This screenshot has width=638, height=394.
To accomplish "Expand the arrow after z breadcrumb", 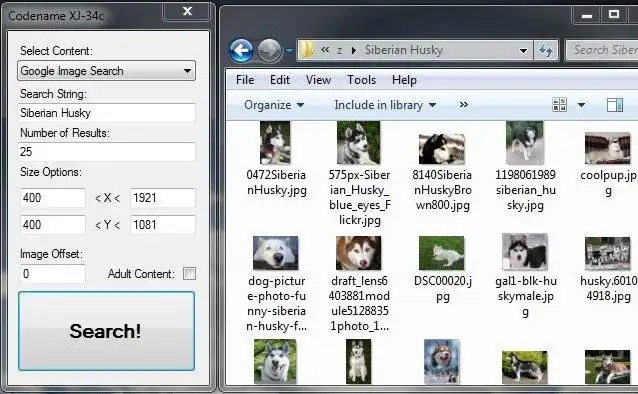I will (354, 50).
